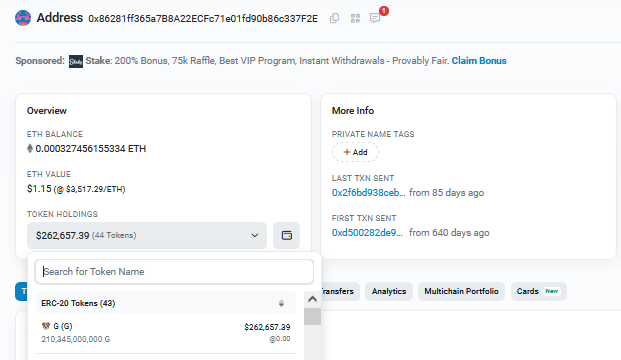Switch to the Analytics tab
The width and height of the screenshot is (621, 360).
389,291
